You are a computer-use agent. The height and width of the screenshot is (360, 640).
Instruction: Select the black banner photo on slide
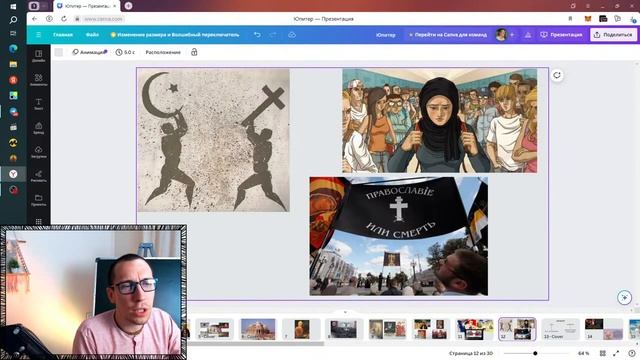398,236
